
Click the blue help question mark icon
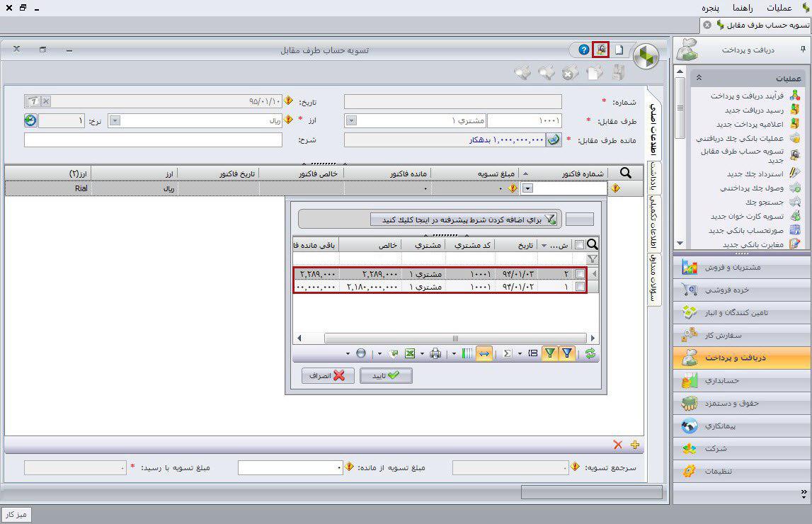(x=583, y=50)
